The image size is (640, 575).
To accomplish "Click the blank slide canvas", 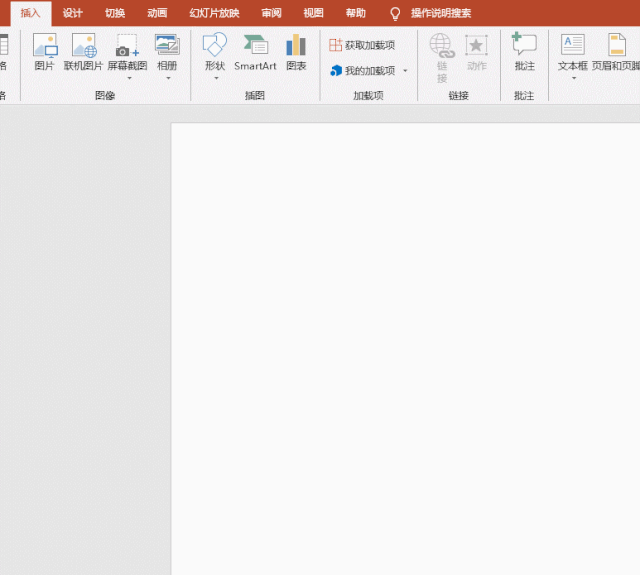I will pos(405,350).
